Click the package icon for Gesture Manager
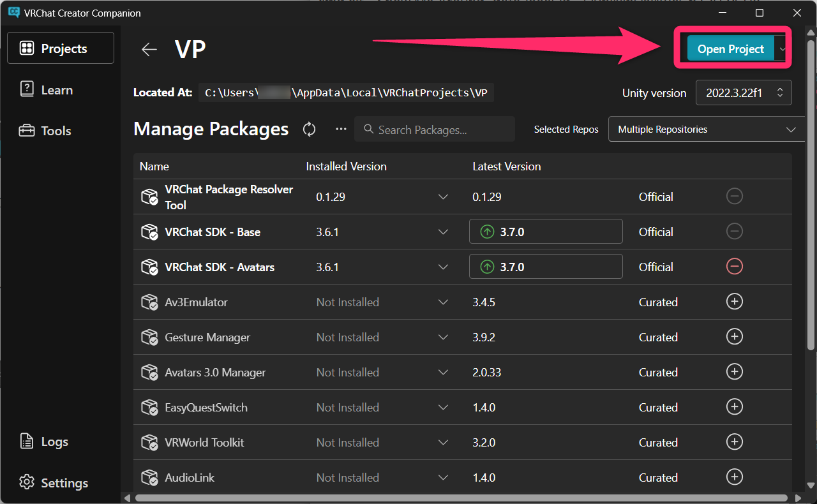 (x=149, y=337)
